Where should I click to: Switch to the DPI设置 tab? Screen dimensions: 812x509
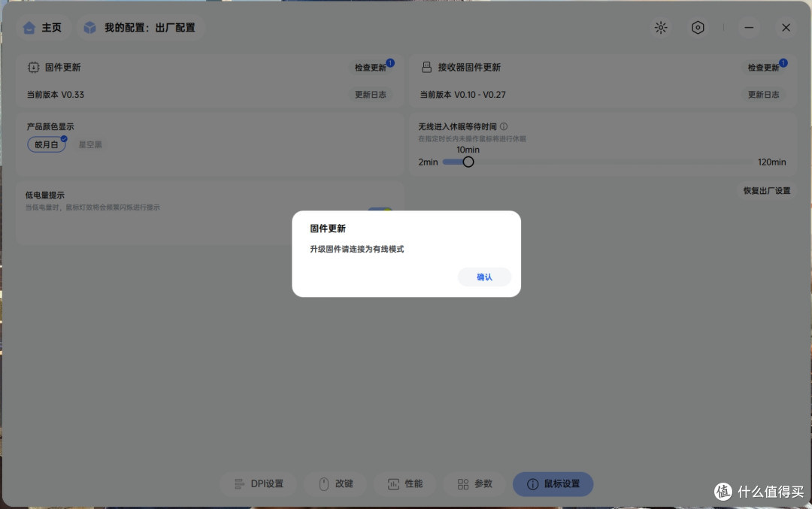(259, 483)
